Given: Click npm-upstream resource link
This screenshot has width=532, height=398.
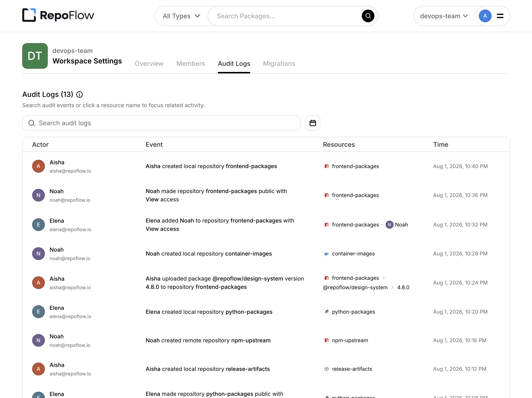Looking at the screenshot, I should tap(350, 340).
